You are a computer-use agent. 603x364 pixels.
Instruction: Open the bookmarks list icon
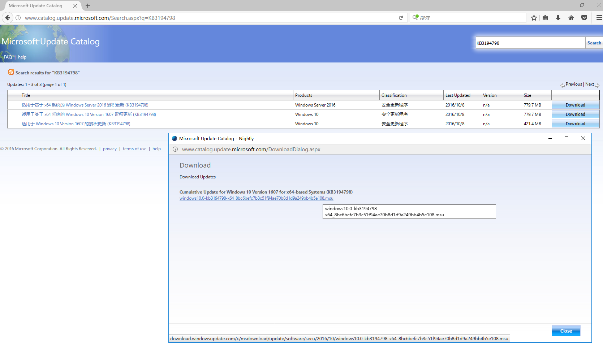[x=545, y=18]
